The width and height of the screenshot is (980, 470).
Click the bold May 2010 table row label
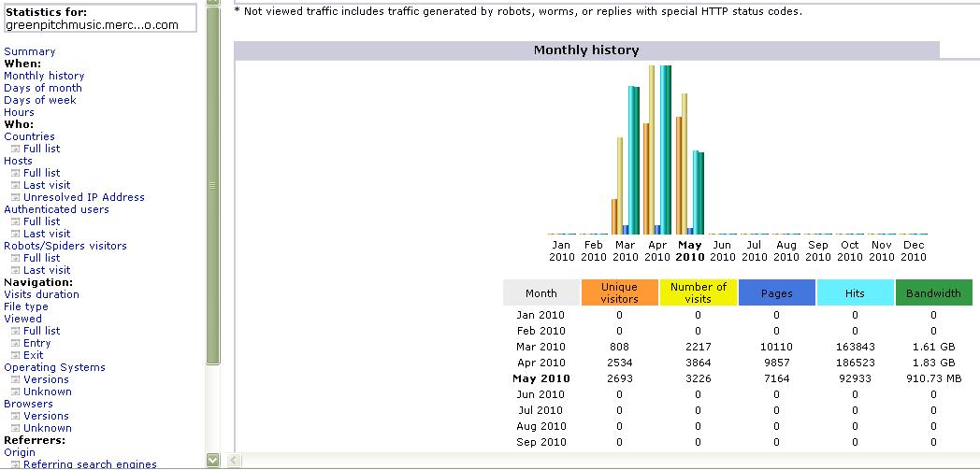click(x=541, y=378)
